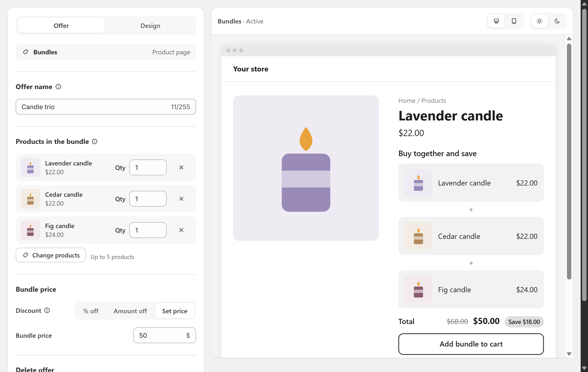
Task: Click the Save $18.00 badge
Action: point(524,322)
